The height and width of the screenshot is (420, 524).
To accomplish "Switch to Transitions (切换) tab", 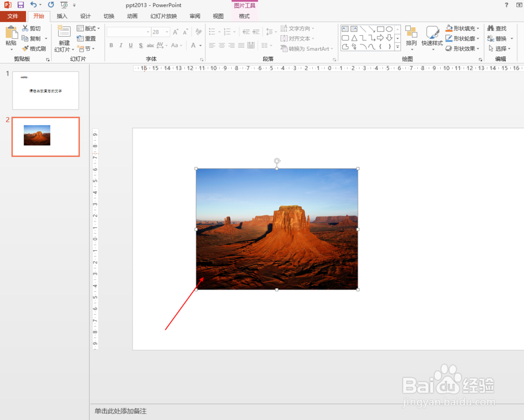I will (109, 16).
